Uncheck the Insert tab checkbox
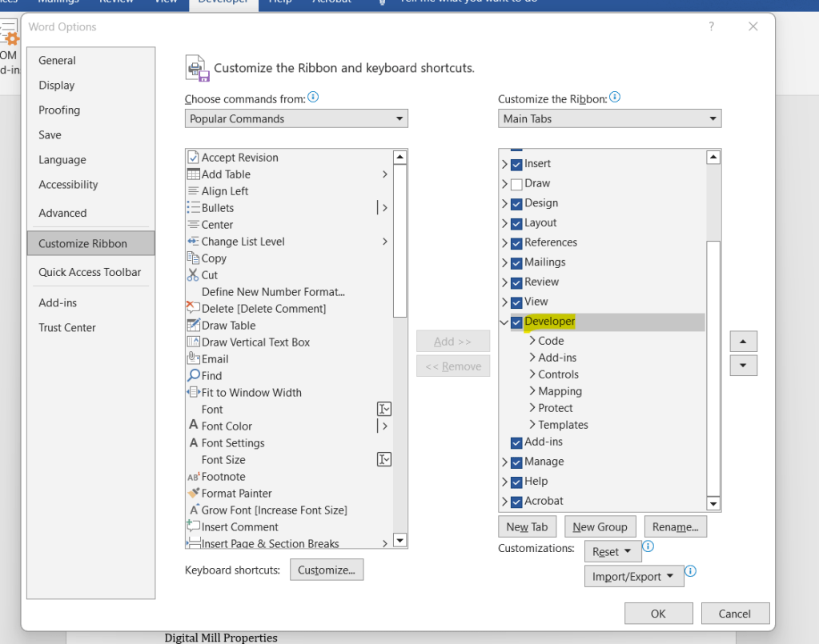This screenshot has height=644, width=819. click(516, 164)
